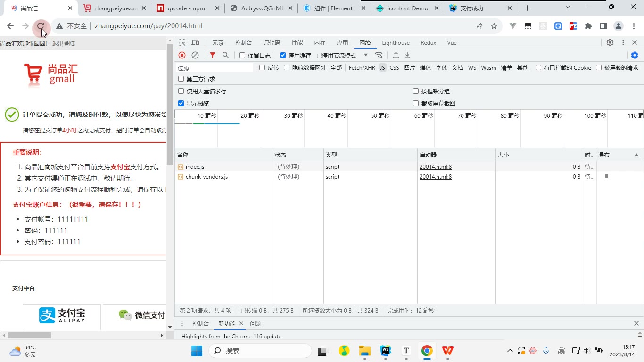This screenshot has width=644, height=362.
Task: Open DevTools three-dot customize menu
Action: [x=623, y=42]
